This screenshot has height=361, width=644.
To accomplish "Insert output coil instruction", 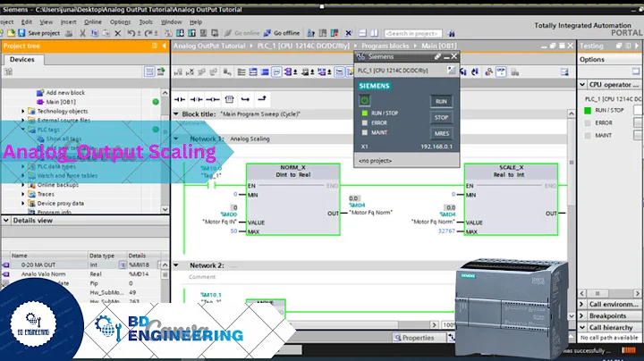I will [x=213, y=99].
